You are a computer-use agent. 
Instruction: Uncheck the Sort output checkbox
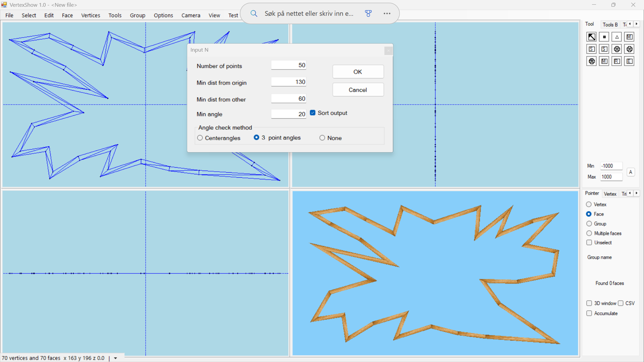pyautogui.click(x=313, y=113)
